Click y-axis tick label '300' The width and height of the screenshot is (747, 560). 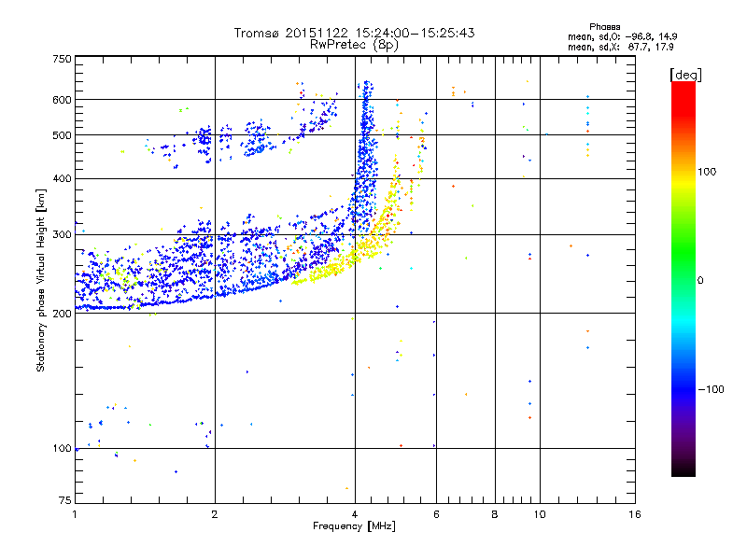pyautogui.click(x=62, y=235)
